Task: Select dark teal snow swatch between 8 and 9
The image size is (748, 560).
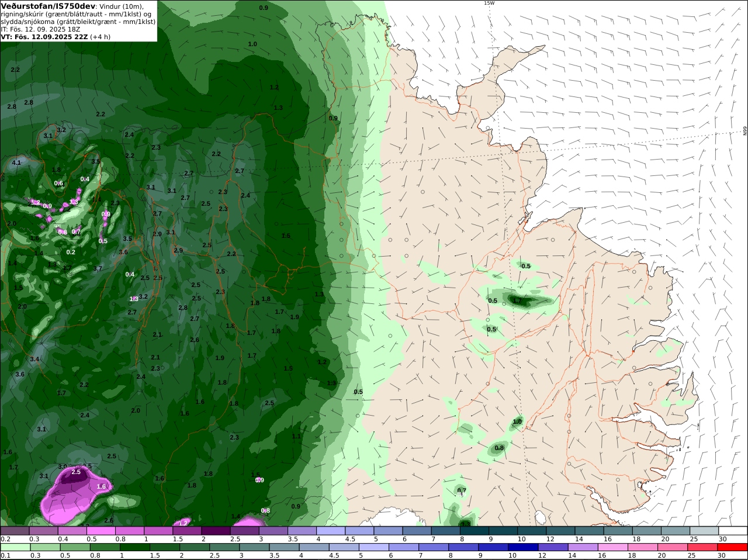Action: (475, 530)
